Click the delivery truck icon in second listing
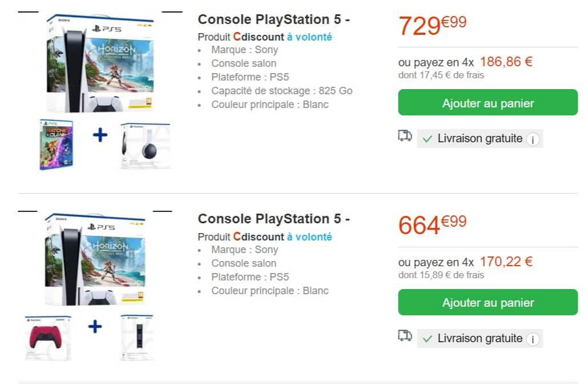 [405, 336]
